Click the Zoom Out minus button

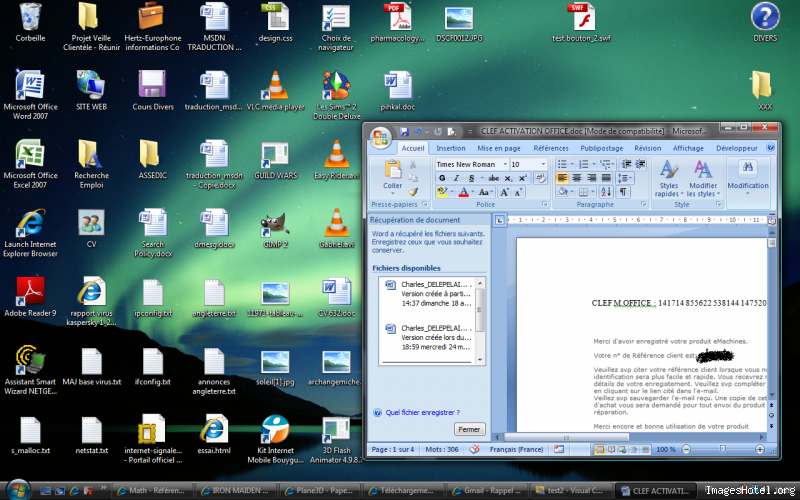pyautogui.click(x=686, y=449)
